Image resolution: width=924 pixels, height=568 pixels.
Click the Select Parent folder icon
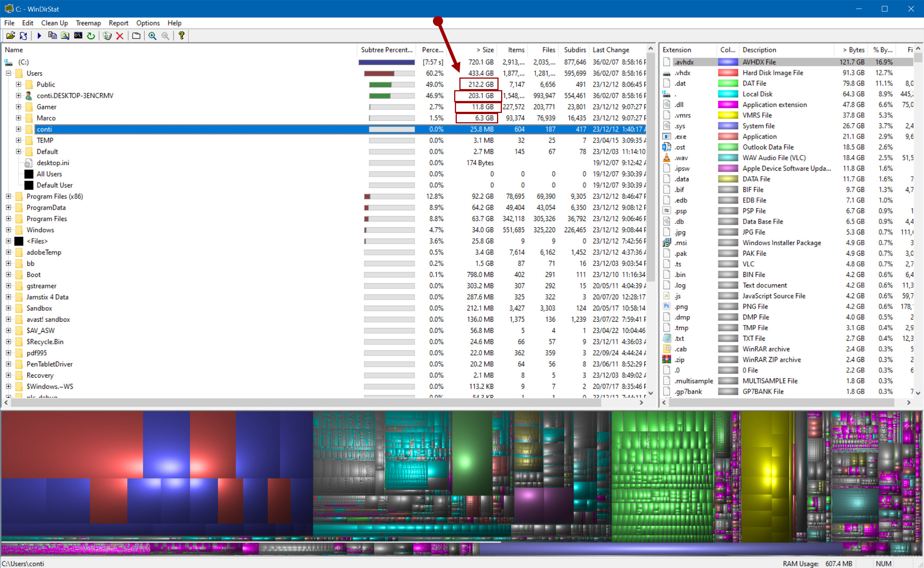tap(136, 36)
